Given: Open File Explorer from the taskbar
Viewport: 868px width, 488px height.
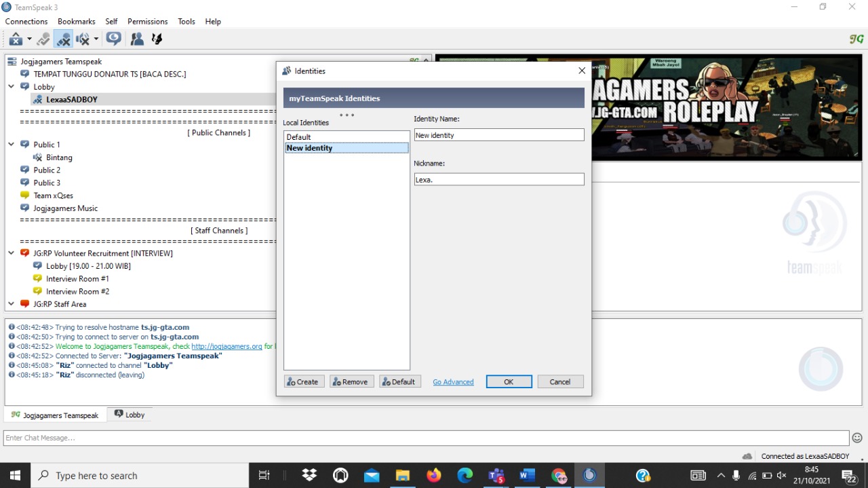Looking at the screenshot, I should 403,475.
